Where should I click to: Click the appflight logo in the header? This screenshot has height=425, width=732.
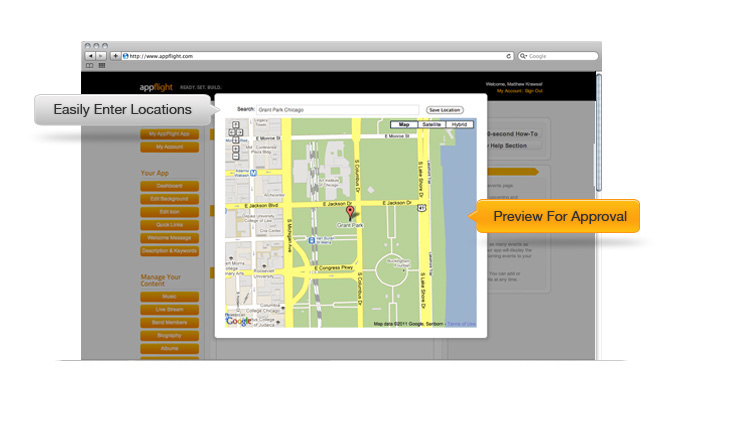[x=156, y=87]
